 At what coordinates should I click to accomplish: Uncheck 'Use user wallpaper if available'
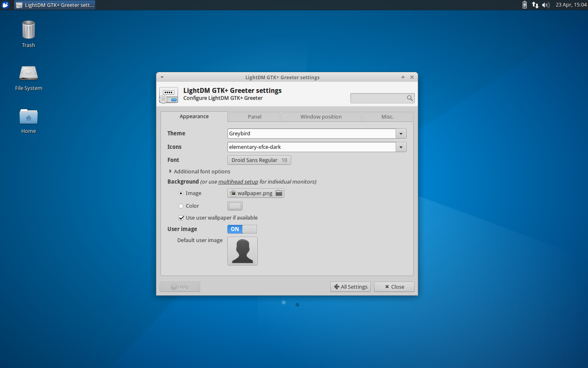(x=181, y=218)
